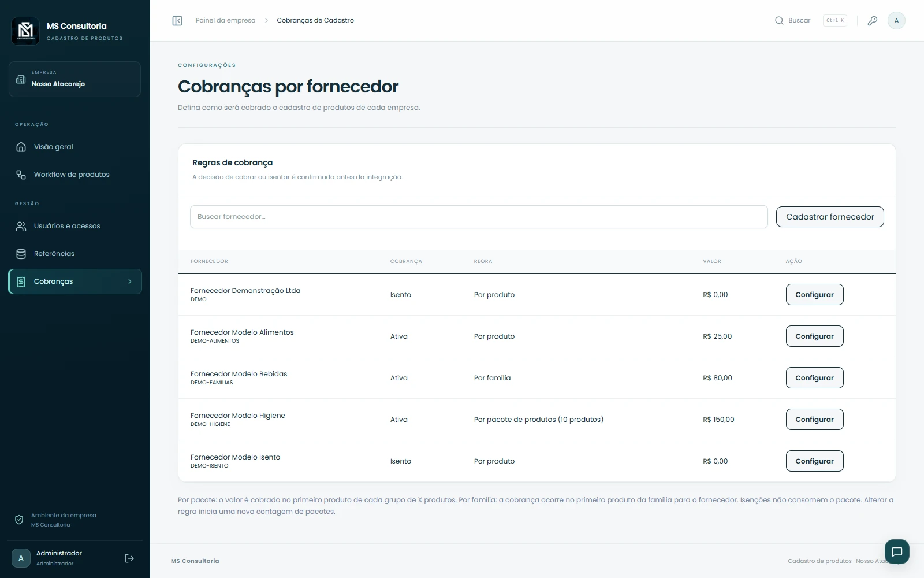The width and height of the screenshot is (924, 578).
Task: Collapse the sidebar with the panel toggle icon
Action: click(177, 21)
